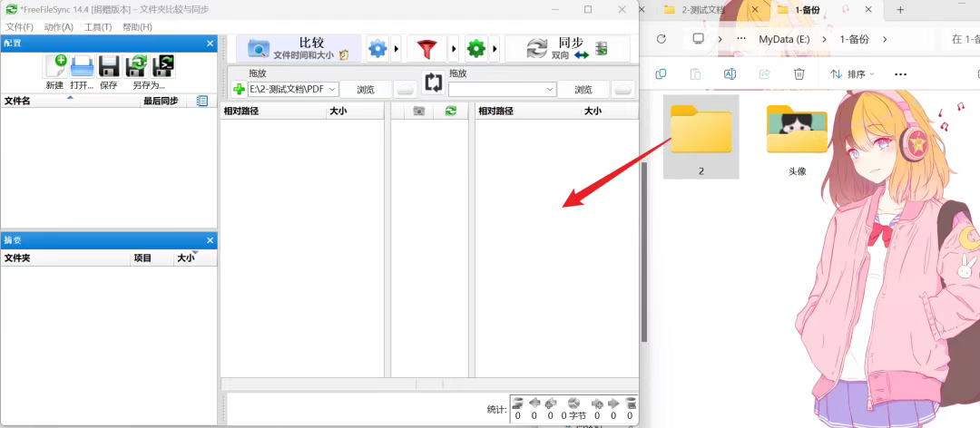Click right cloud storage icon
The image size is (980, 428).
(623, 90)
